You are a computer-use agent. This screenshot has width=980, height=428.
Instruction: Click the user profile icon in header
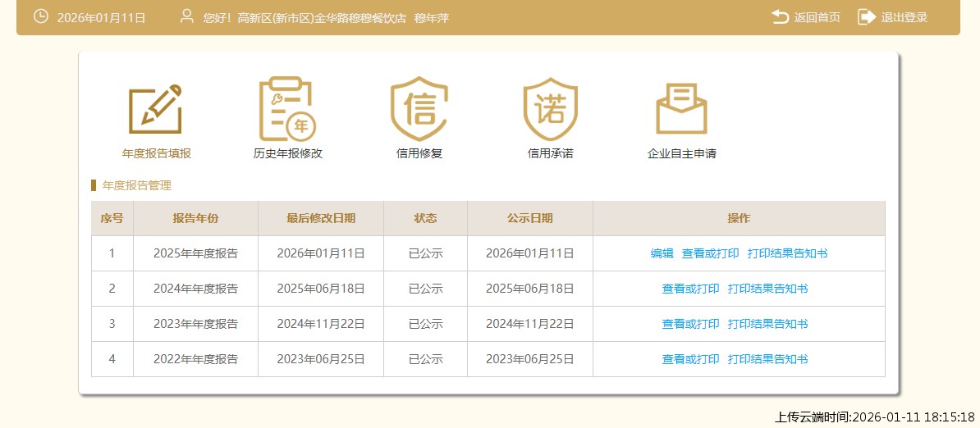pos(187,17)
